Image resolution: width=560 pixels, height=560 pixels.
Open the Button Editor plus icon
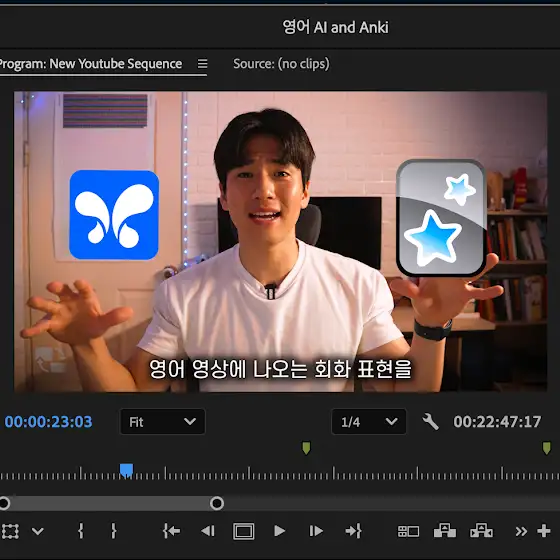point(544,531)
